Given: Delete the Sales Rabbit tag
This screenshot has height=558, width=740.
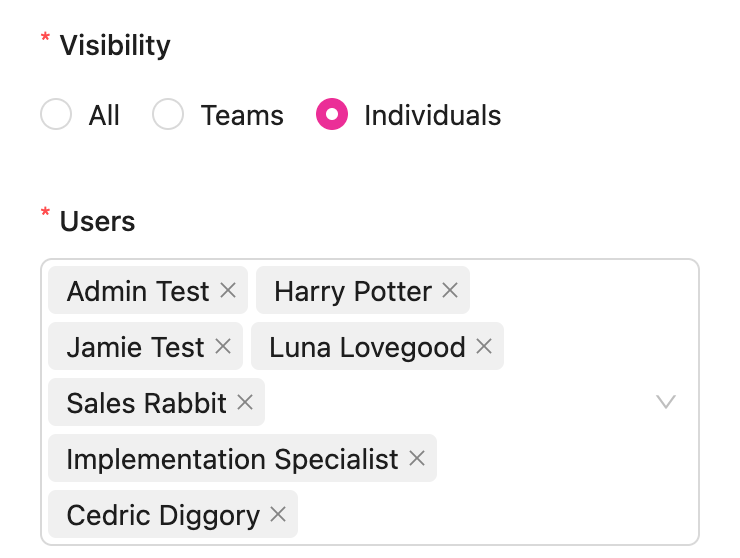Looking at the screenshot, I should pos(245,403).
